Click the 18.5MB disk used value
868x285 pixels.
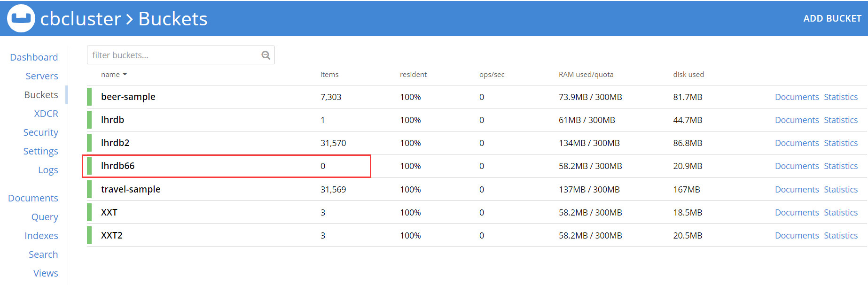688,213
